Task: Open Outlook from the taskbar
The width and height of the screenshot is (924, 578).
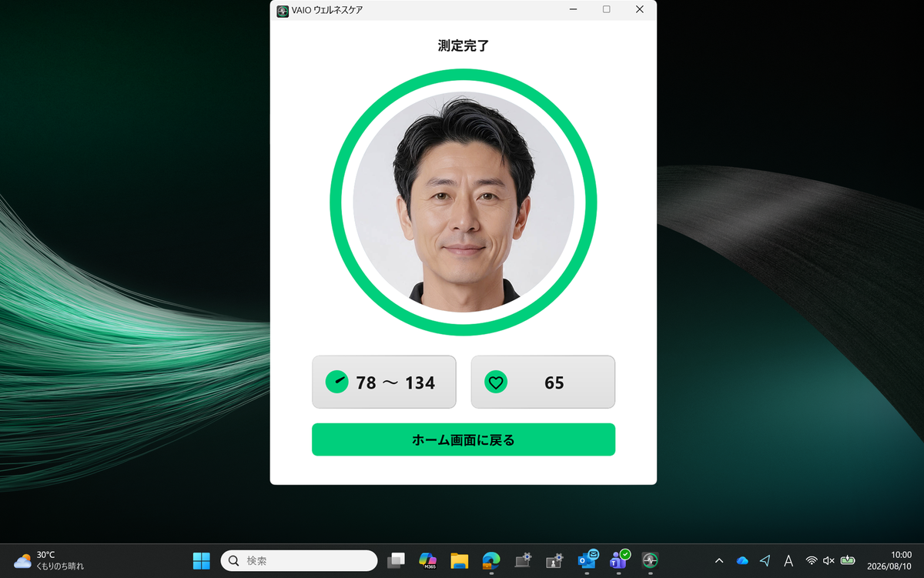Action: pyautogui.click(x=588, y=560)
